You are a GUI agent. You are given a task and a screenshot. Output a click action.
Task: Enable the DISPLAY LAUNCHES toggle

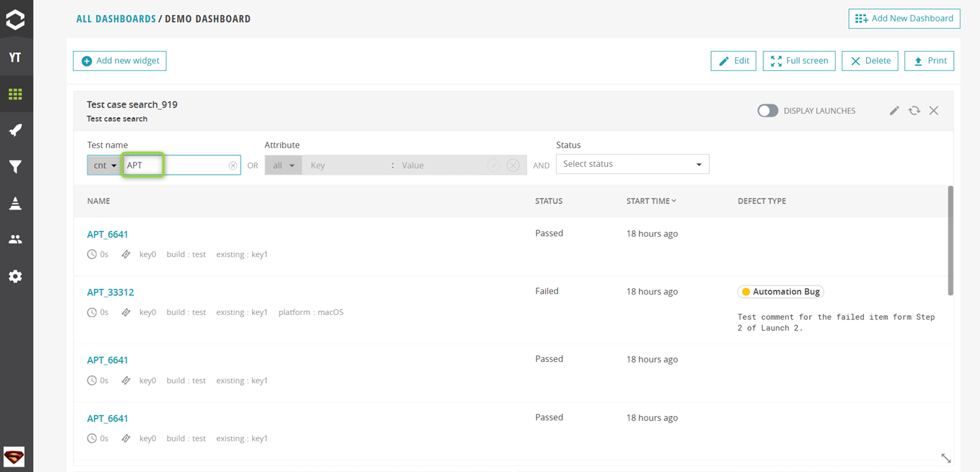tap(768, 111)
